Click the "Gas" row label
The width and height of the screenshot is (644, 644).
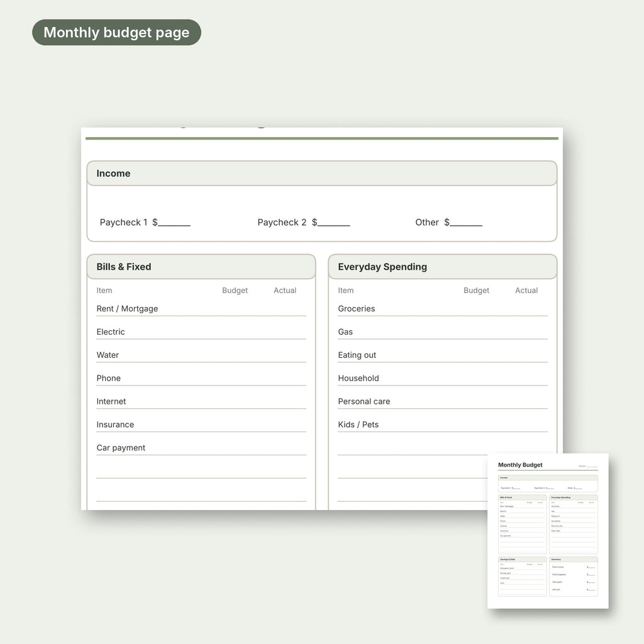tap(345, 331)
